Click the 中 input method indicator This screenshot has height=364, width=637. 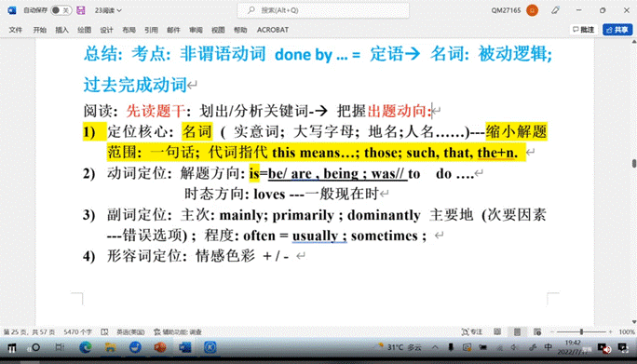pos(548,347)
